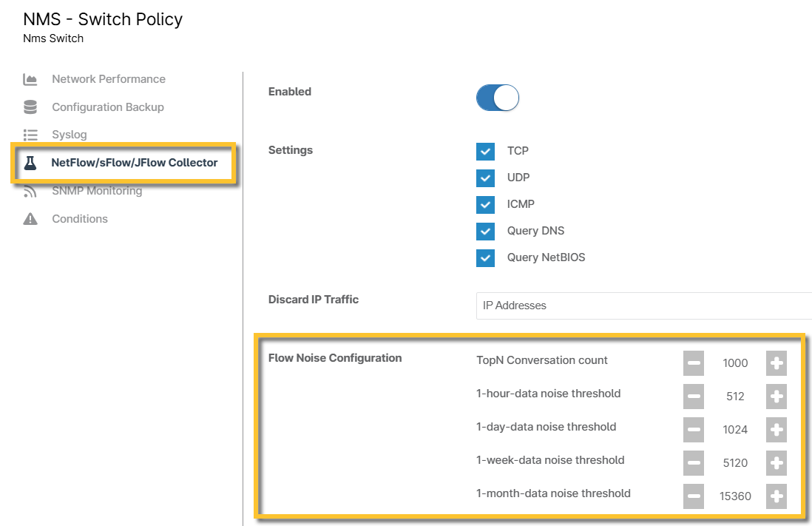This screenshot has height=526, width=812.
Task: Click the Configuration Backup database icon
Action: (30, 107)
